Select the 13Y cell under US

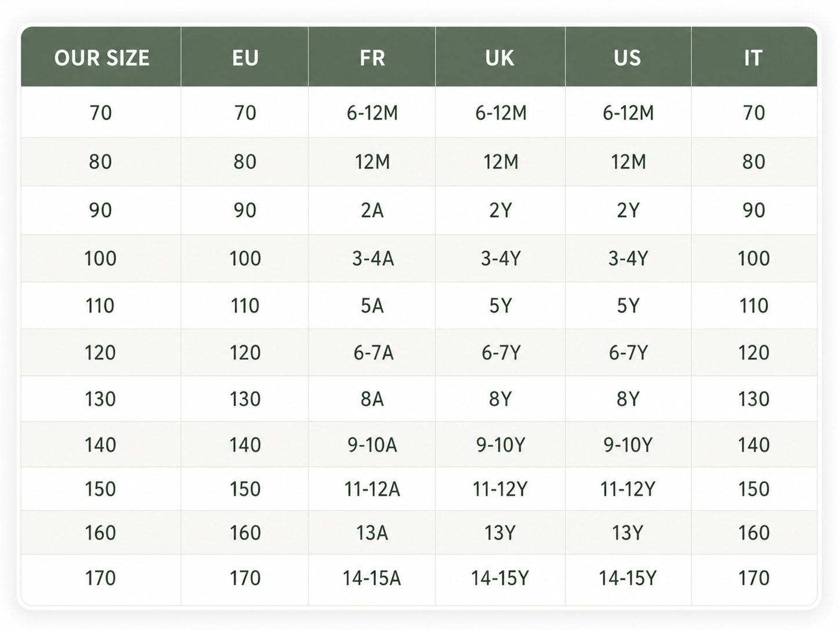pyautogui.click(x=628, y=533)
